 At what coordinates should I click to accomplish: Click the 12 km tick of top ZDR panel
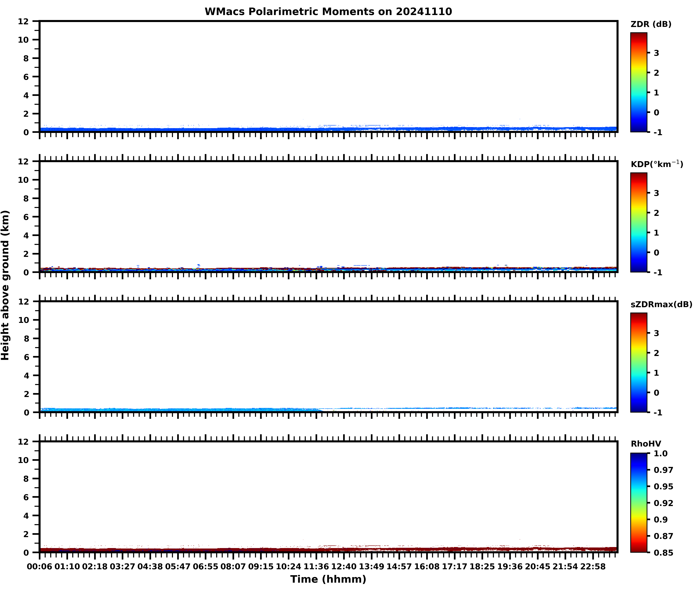tap(23, 21)
